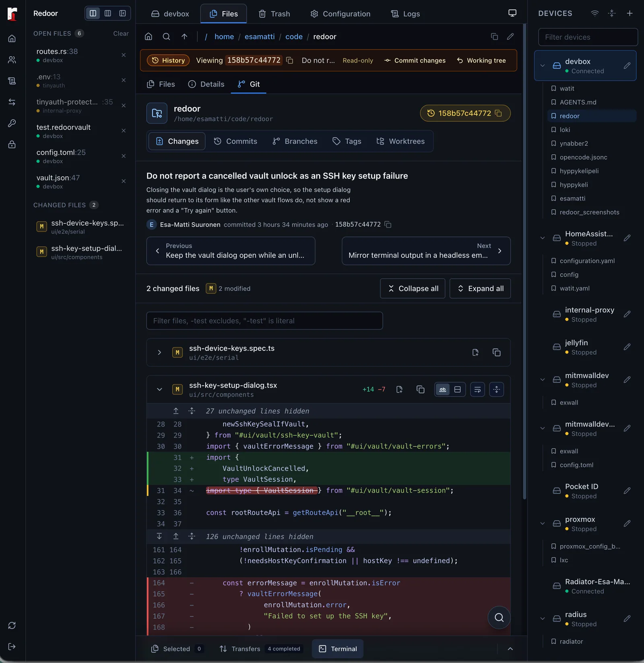Switch diff to inline word view toggle
The width and height of the screenshot is (644, 663).
[x=443, y=390]
